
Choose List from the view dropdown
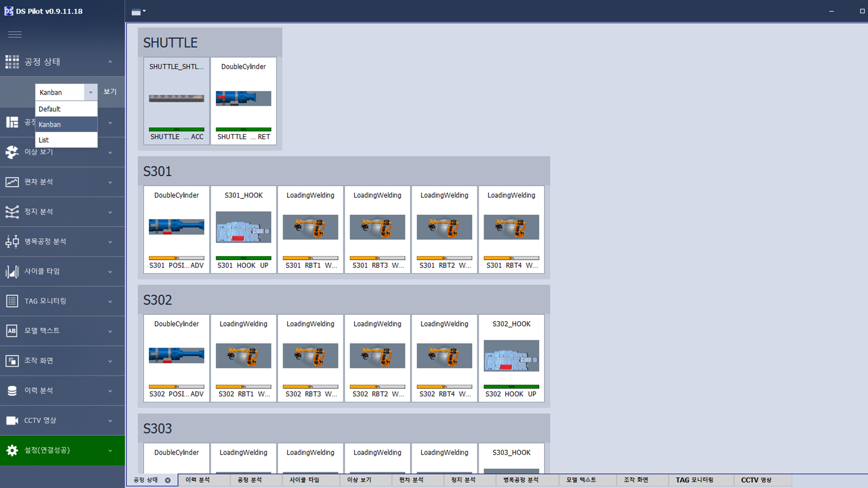pyautogui.click(x=66, y=140)
